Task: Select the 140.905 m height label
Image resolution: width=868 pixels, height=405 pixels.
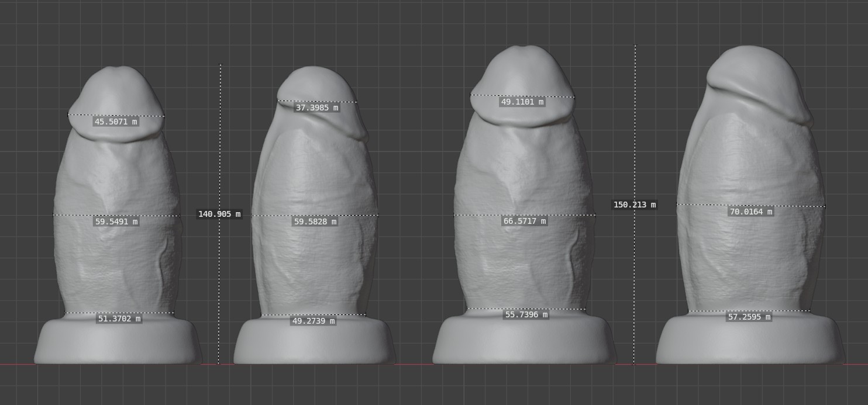Action: point(219,214)
